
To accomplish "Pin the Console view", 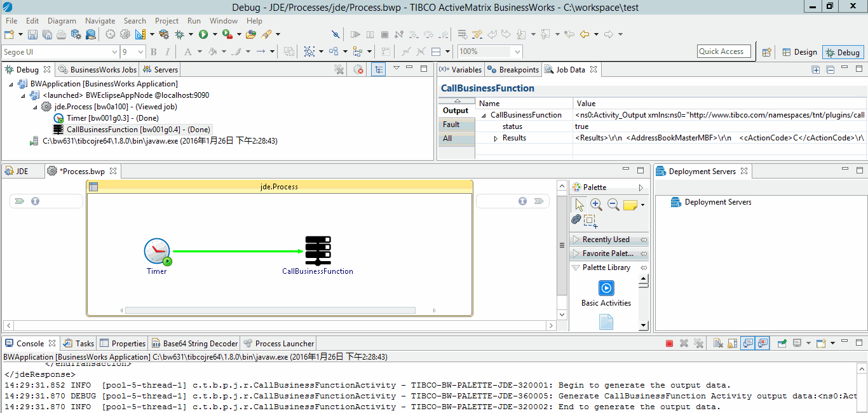I will coord(782,343).
